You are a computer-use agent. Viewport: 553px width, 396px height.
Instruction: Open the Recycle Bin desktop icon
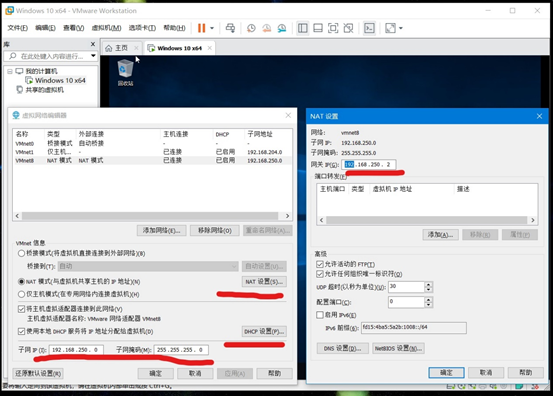click(125, 73)
